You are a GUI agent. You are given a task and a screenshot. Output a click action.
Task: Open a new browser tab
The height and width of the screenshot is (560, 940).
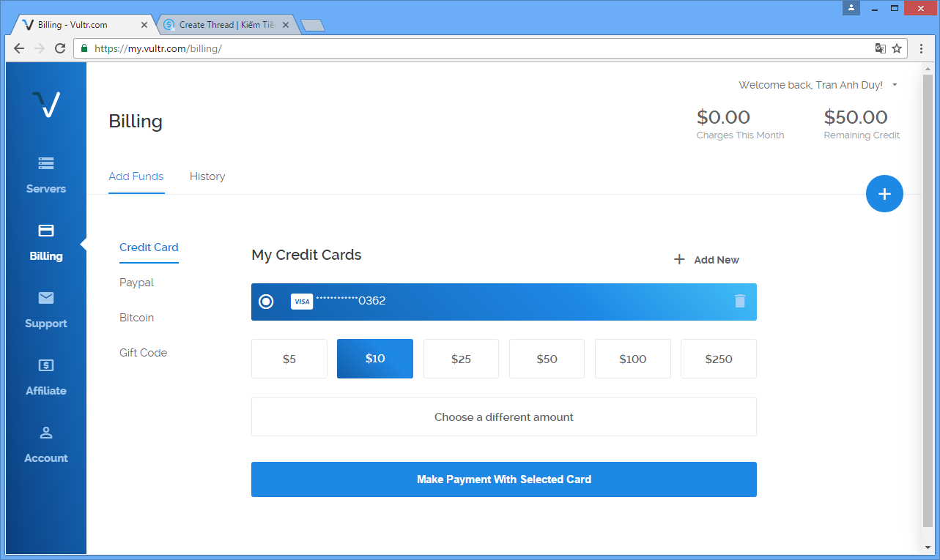(313, 26)
